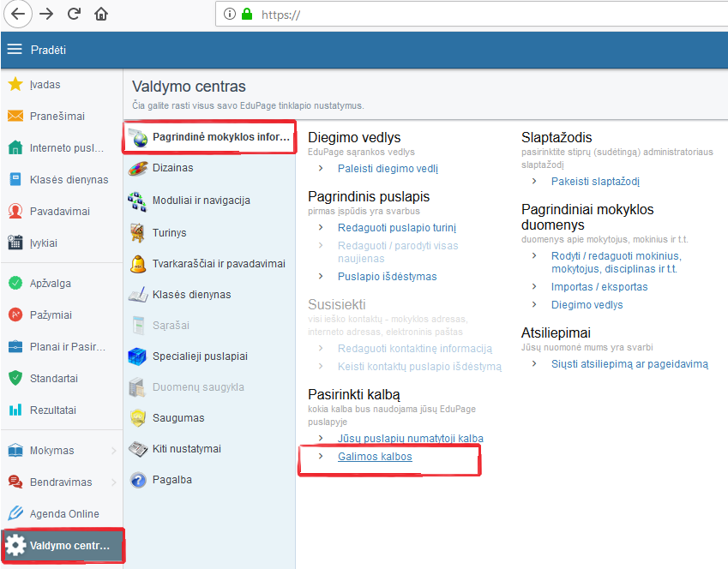Click chevron beside Pakeisti slaptažodį

pos(534,181)
